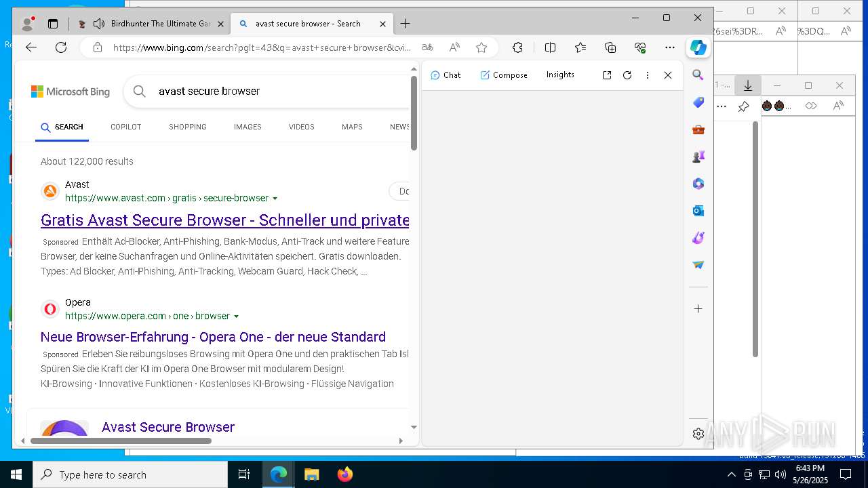Open the purple Designer sidebar icon

pos(698,238)
